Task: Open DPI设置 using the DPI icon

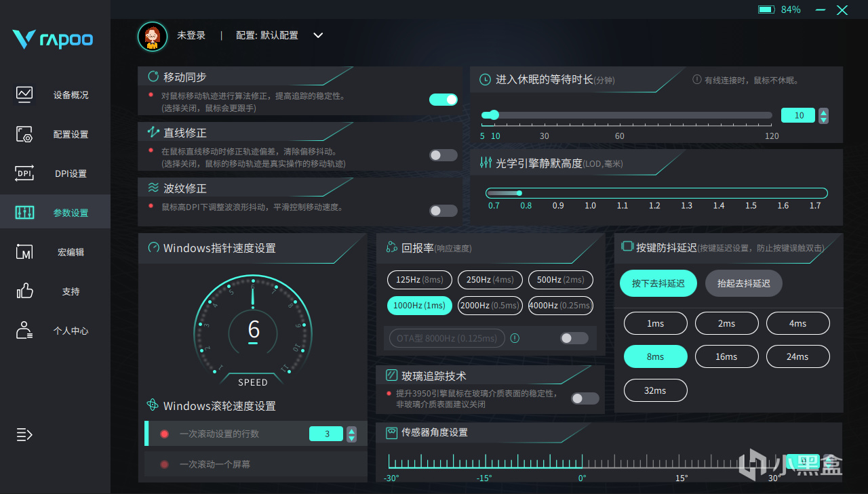Action: click(24, 173)
